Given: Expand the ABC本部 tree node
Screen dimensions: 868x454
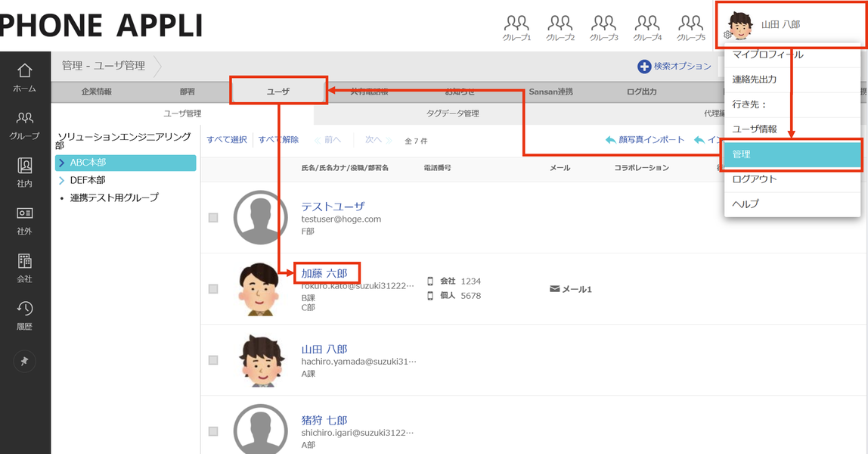Looking at the screenshot, I should coord(62,163).
